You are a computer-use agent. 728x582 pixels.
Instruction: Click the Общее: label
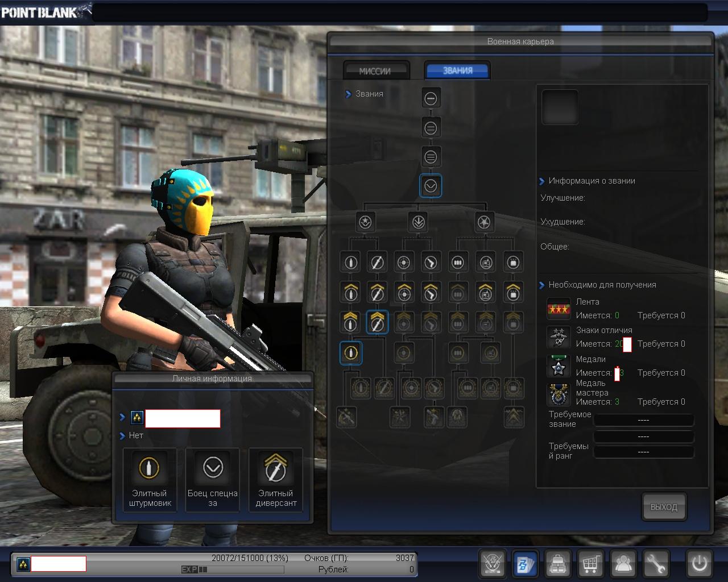555,247
